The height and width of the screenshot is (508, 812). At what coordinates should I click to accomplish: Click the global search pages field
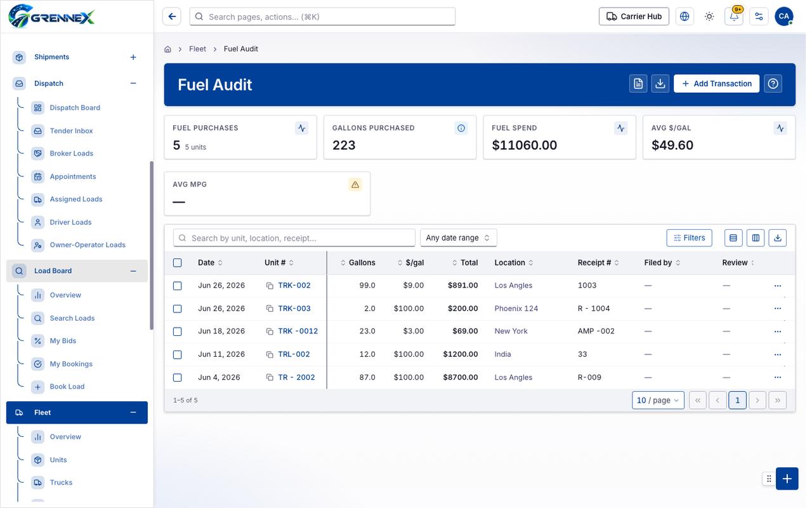tap(323, 17)
